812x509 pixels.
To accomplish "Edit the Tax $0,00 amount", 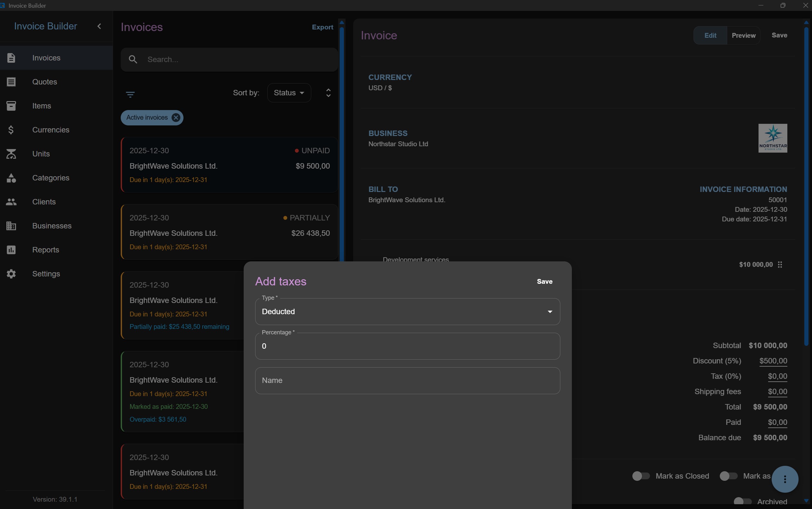I will click(778, 376).
